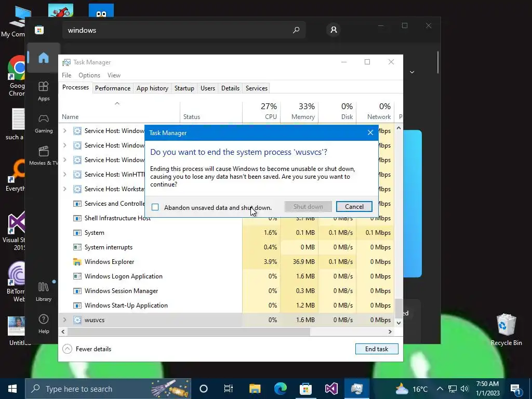Expand the first Service Host row
532x399 pixels.
click(64, 130)
